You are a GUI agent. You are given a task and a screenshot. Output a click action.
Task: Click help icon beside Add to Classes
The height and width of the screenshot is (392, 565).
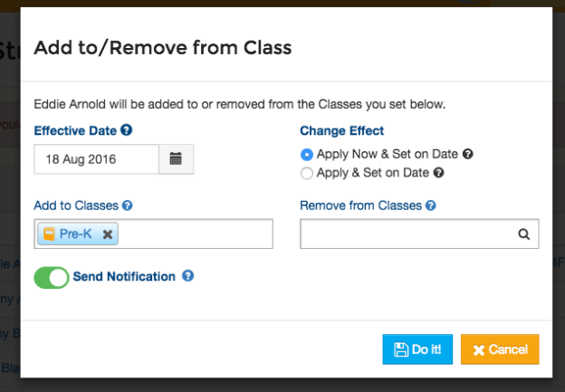(128, 206)
